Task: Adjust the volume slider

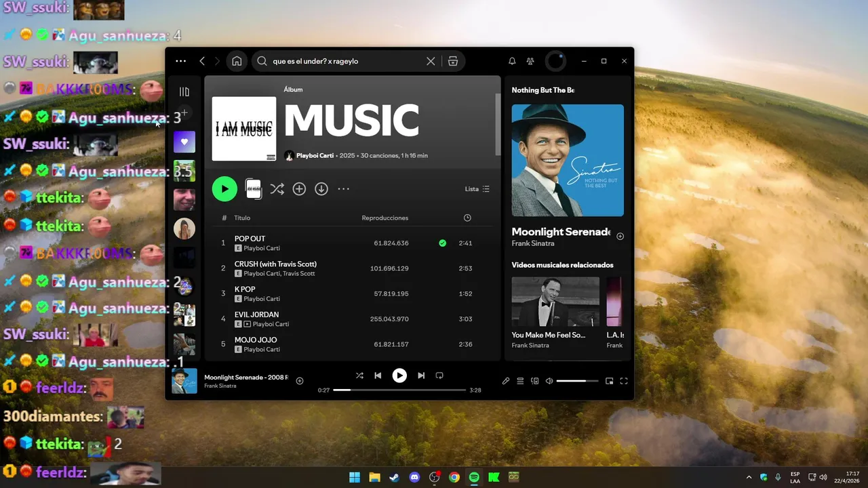Action: click(577, 381)
